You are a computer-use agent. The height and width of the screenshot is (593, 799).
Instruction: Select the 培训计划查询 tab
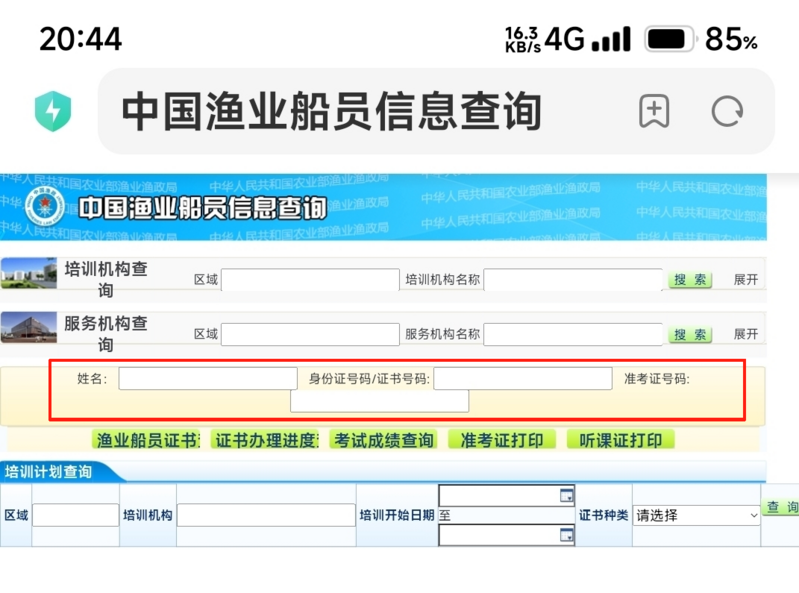49,472
